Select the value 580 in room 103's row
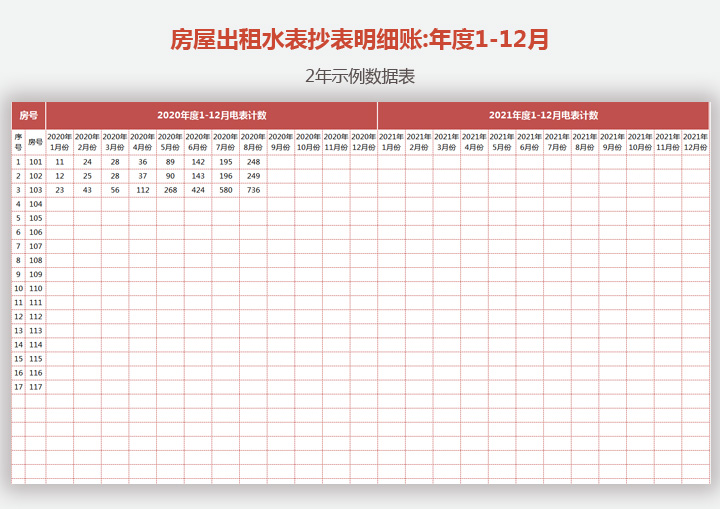The width and height of the screenshot is (720, 509). [225, 190]
